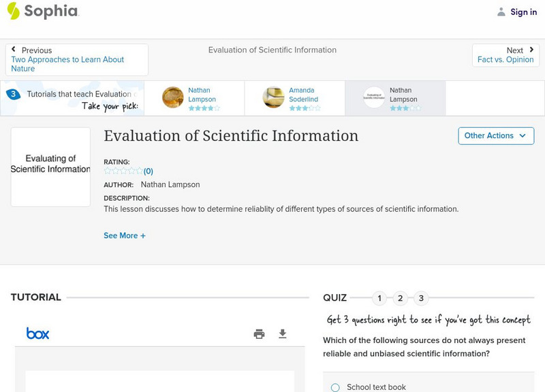Download the Box tutorial document
The image size is (545, 392).
point(283,333)
